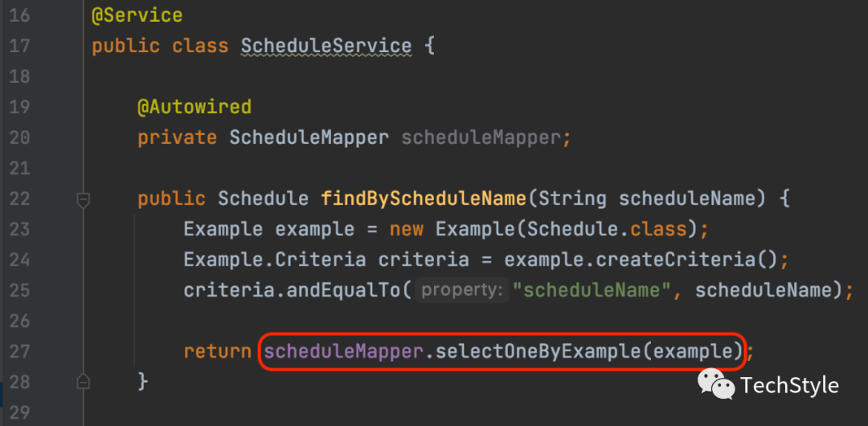The width and height of the screenshot is (868, 426).
Task: Click the @Autowired annotation
Action: click(x=194, y=107)
